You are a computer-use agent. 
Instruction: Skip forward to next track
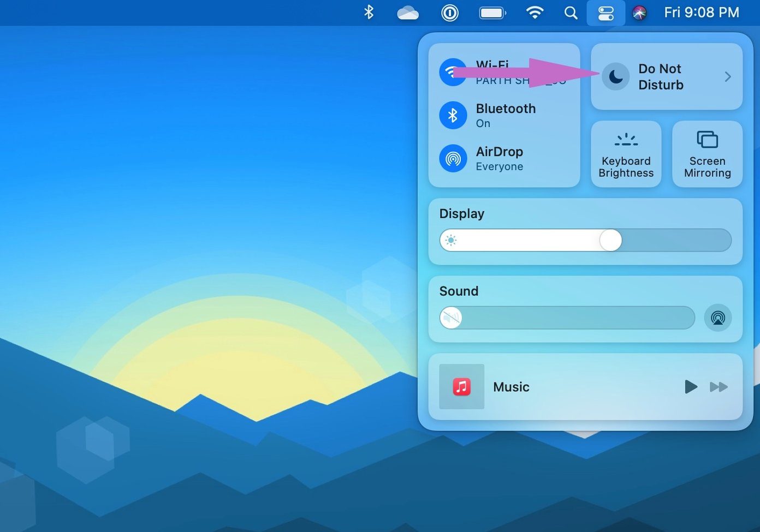719,387
